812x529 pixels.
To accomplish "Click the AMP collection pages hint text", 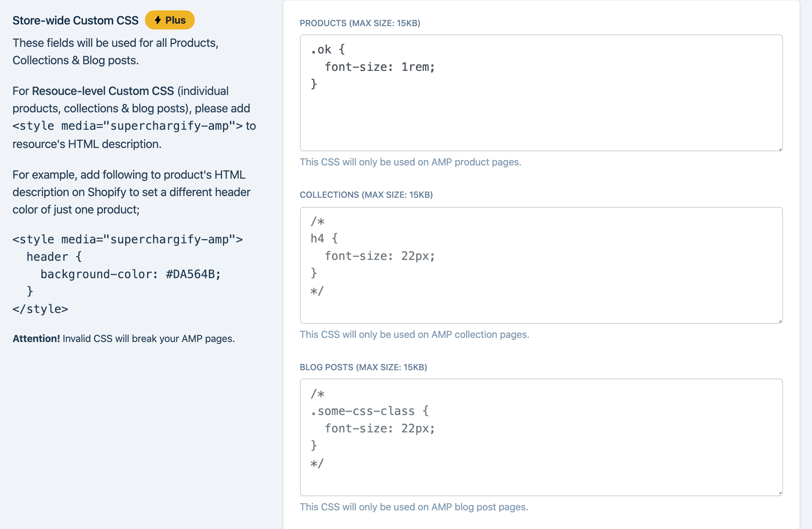I will click(x=414, y=335).
